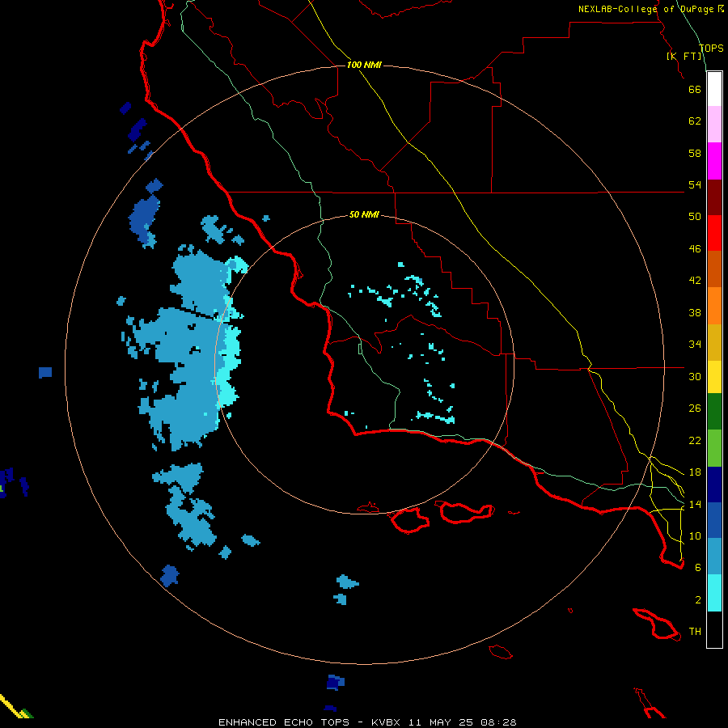Screen dimensions: 728x728
Task: Click the "22" legend value
Action: coord(695,440)
